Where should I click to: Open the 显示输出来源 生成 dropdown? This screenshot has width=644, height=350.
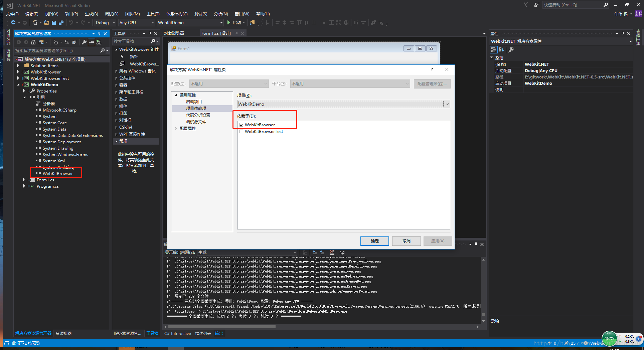pyautogui.click(x=248, y=252)
